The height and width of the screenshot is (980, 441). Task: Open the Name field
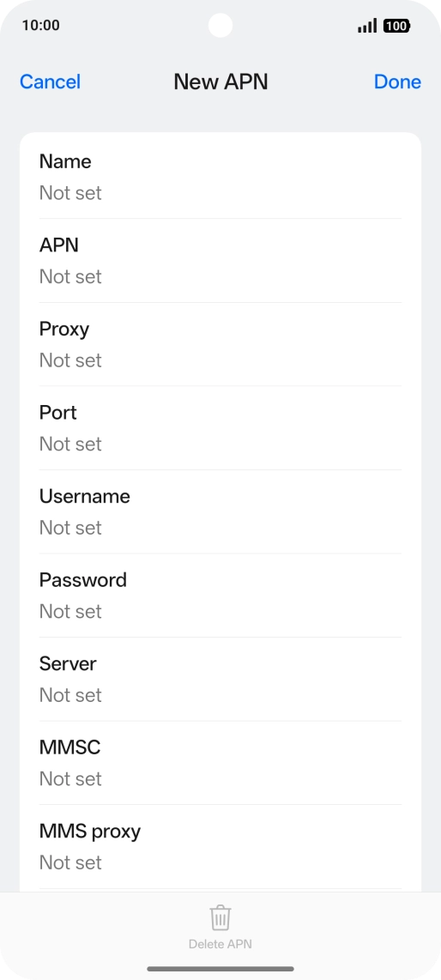coord(220,177)
